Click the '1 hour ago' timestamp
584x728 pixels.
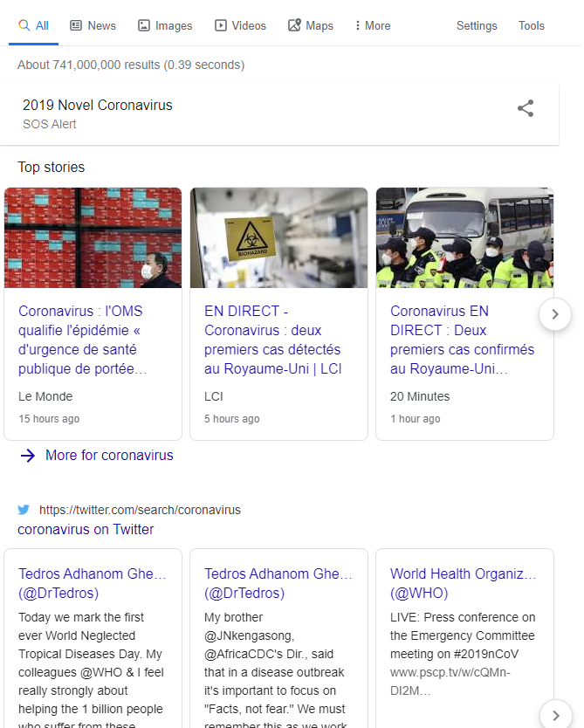(x=415, y=419)
